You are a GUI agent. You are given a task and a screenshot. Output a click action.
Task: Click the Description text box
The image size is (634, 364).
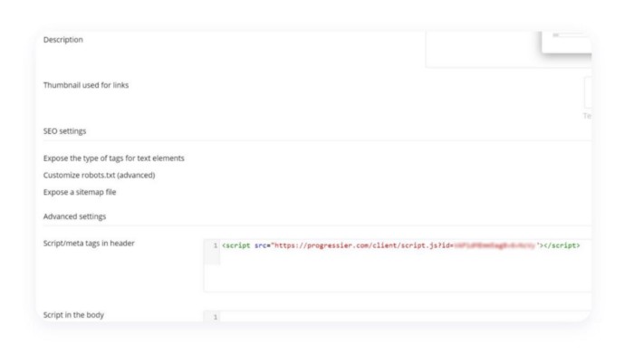click(x=509, y=49)
